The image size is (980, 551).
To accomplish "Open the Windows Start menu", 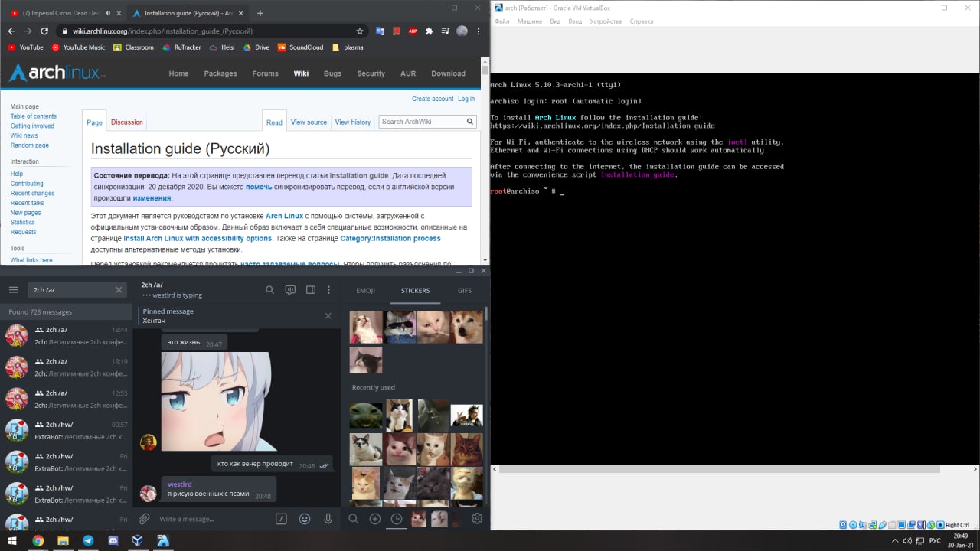I will tap(12, 540).
